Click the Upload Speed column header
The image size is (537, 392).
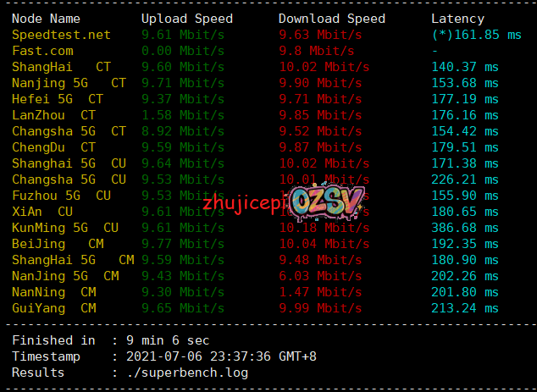(186, 19)
